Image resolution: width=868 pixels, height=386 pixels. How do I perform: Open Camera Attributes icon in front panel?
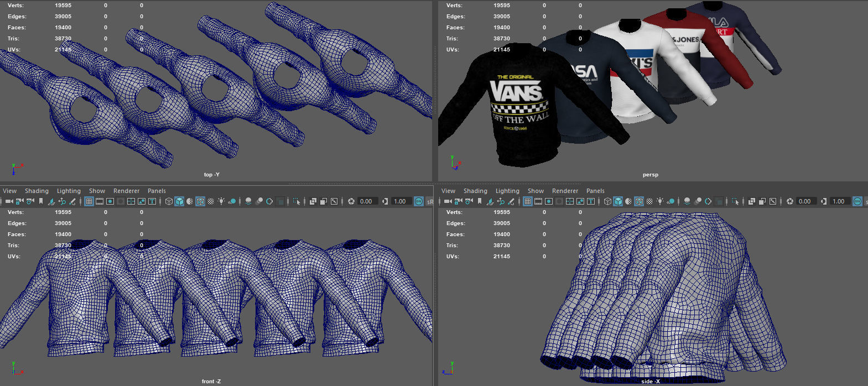pos(30,201)
